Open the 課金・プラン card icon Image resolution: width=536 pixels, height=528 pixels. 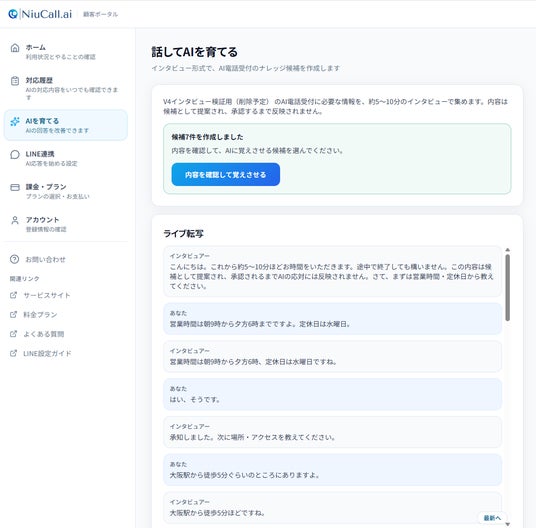pos(15,187)
